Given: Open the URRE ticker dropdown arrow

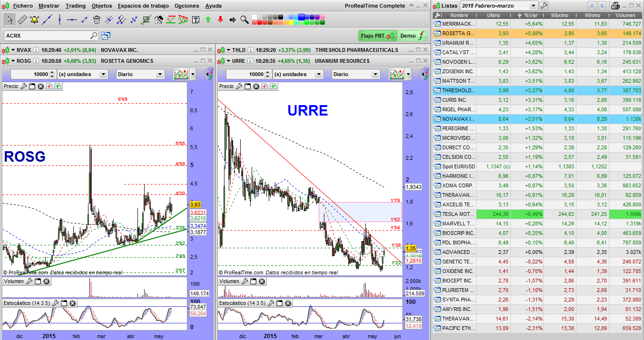Looking at the screenshot, I should [228, 61].
